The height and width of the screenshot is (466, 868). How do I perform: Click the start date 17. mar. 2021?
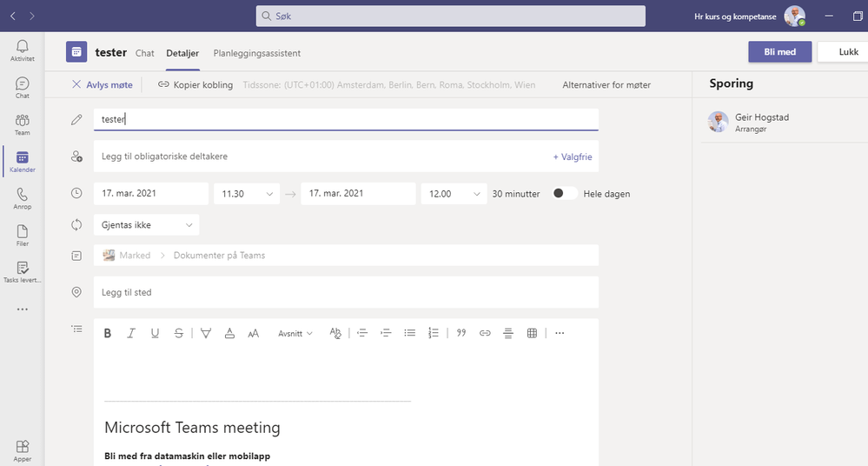151,193
